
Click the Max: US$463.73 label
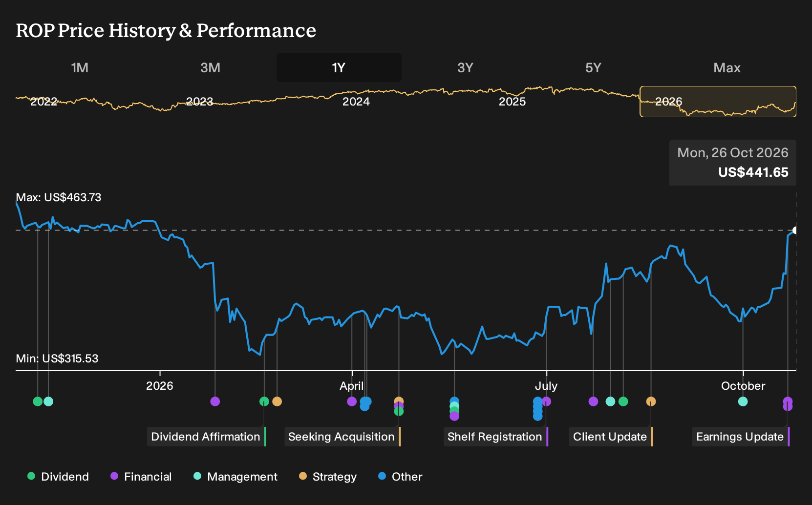click(x=59, y=197)
